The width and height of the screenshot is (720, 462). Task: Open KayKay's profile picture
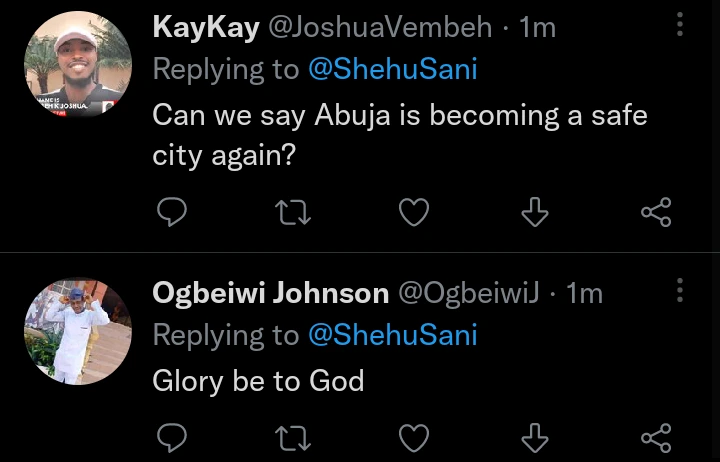click(78, 65)
